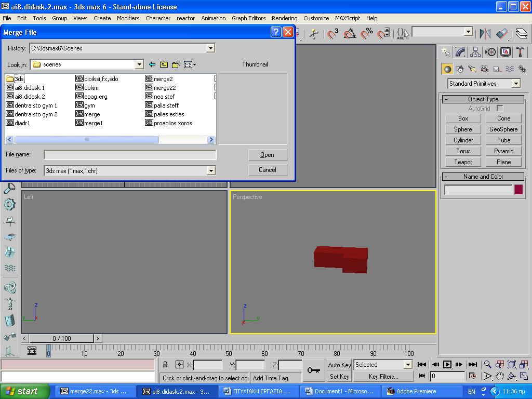Click the time slider 0 / 100
This screenshot has width=532, height=399.
click(x=61, y=338)
